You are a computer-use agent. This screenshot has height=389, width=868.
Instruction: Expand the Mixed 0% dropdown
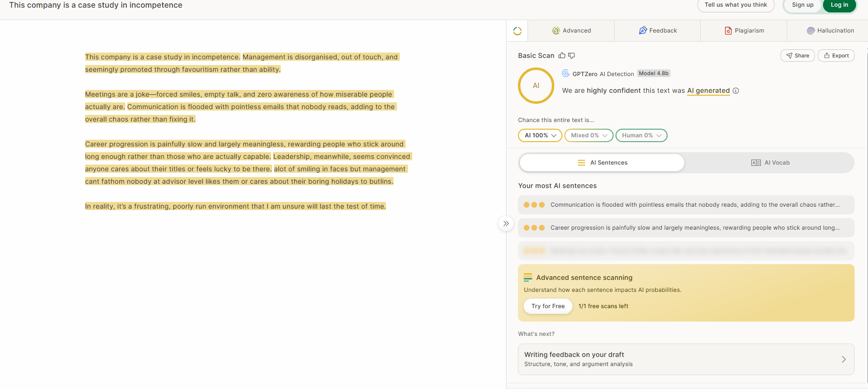pyautogui.click(x=589, y=135)
